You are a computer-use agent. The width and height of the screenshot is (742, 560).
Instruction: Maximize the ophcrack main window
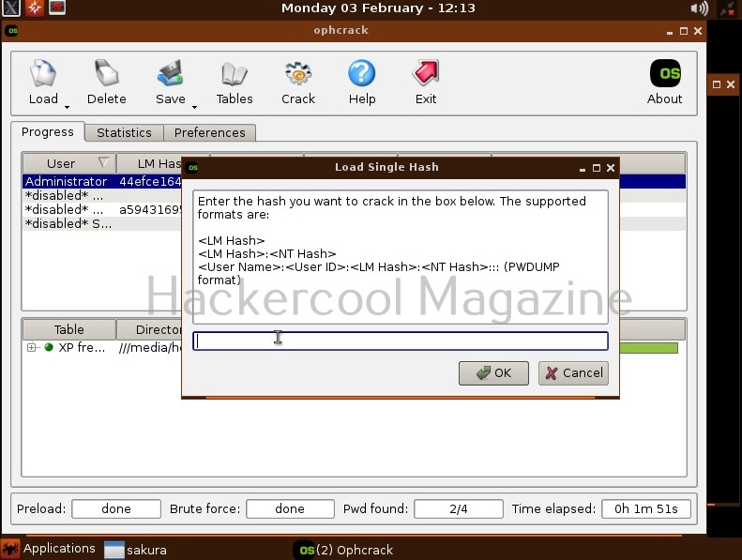click(x=683, y=31)
